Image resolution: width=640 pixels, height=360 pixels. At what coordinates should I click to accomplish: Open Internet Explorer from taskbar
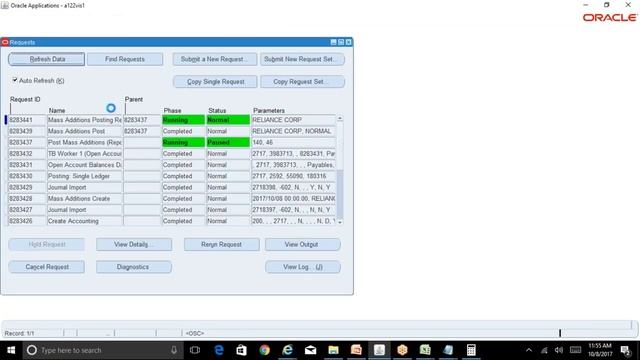click(287, 350)
